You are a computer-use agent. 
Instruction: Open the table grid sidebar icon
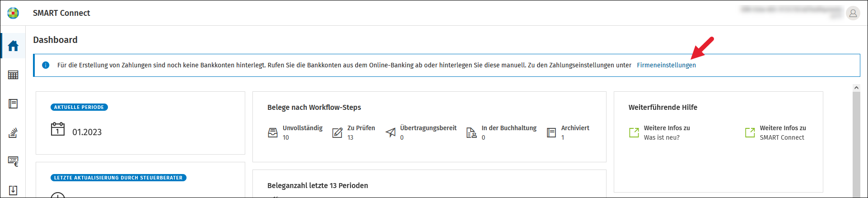[13, 75]
